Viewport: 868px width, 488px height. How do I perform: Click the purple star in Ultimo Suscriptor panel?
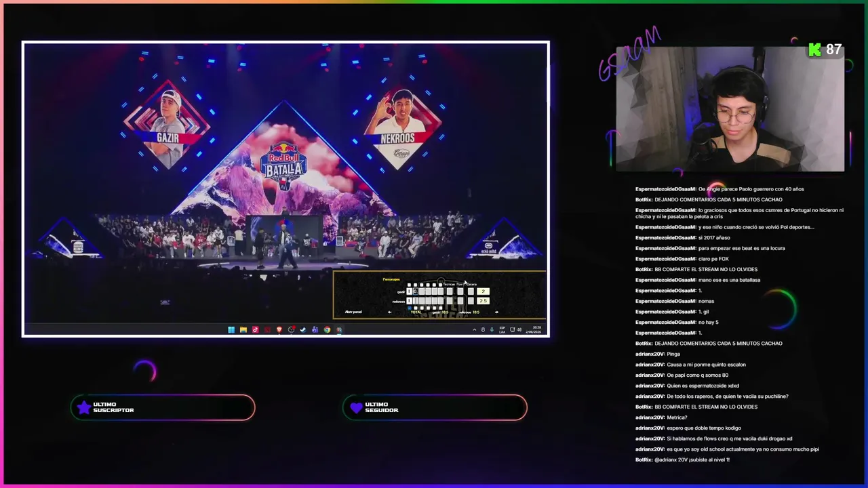(x=83, y=407)
